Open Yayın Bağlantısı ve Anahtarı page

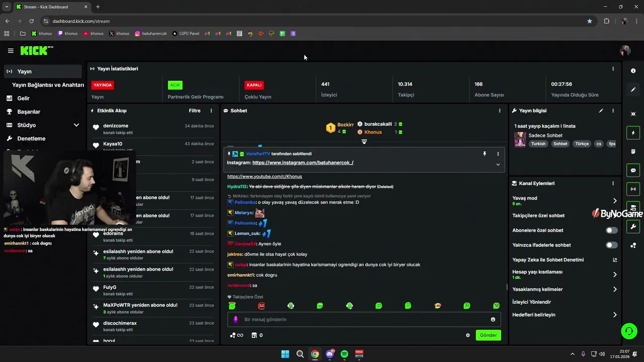(x=48, y=85)
